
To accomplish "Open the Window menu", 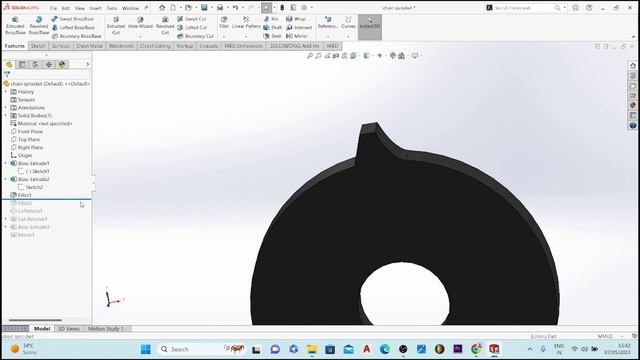I will click(130, 8).
